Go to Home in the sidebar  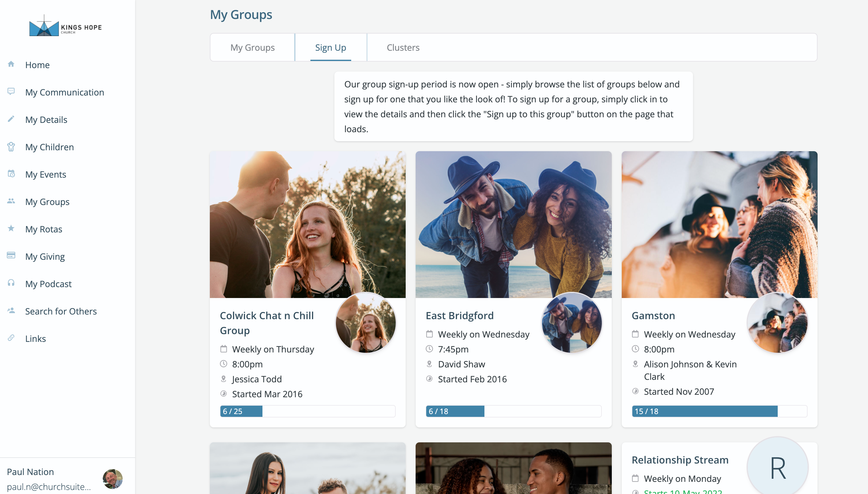click(x=37, y=65)
